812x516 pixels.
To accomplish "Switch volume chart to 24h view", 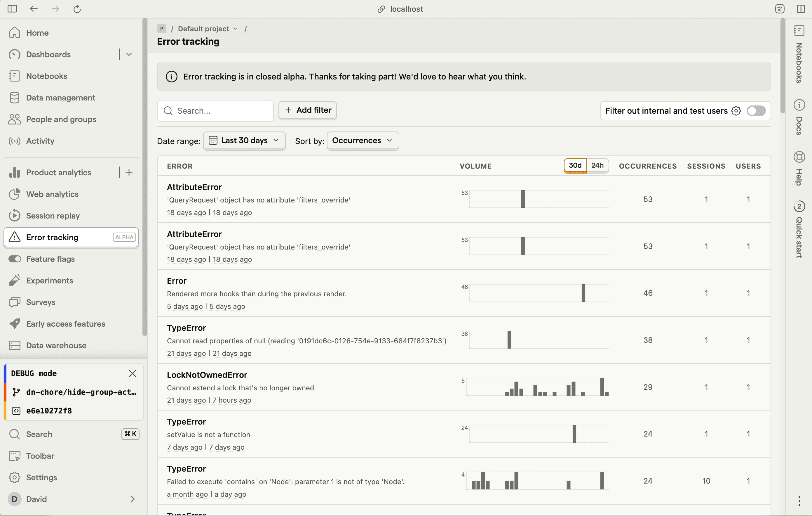I will (x=597, y=165).
